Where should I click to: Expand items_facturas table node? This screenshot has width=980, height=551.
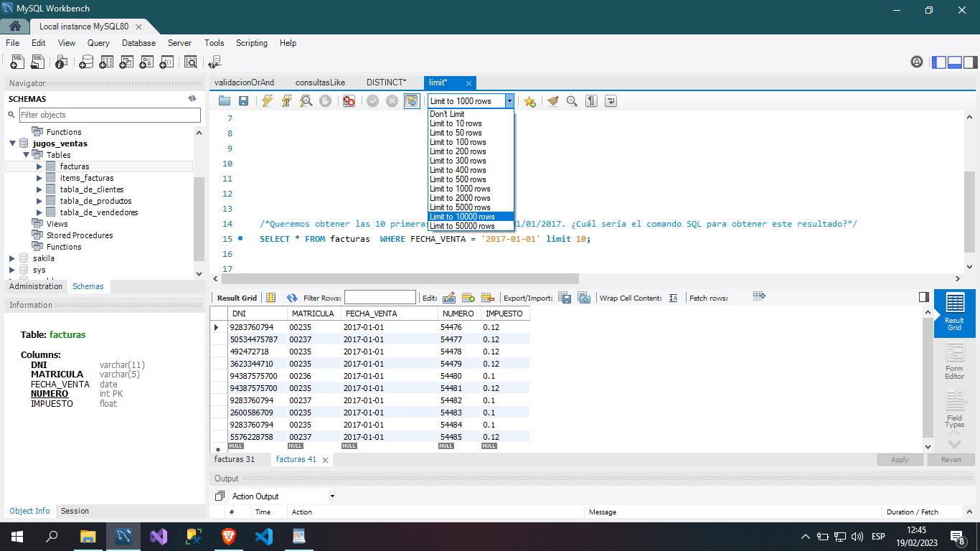click(39, 178)
